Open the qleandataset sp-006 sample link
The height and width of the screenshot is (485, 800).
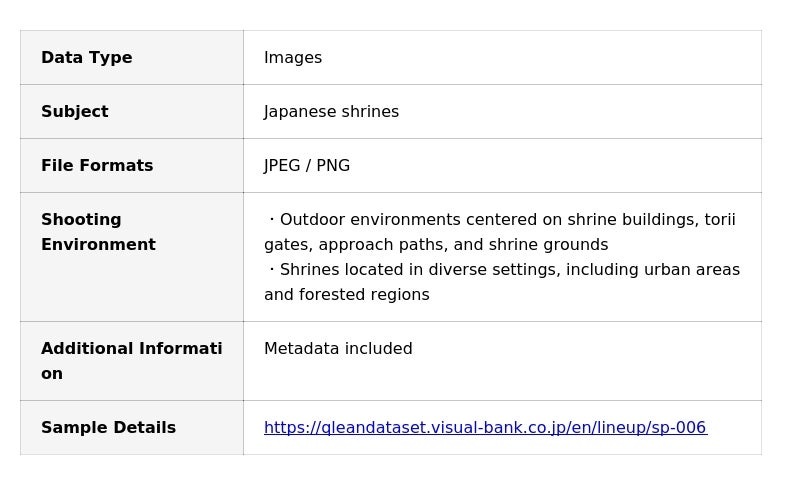(x=485, y=428)
